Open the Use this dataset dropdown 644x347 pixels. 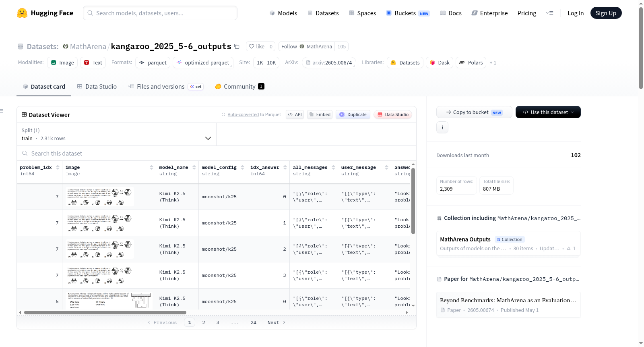pyautogui.click(x=548, y=112)
